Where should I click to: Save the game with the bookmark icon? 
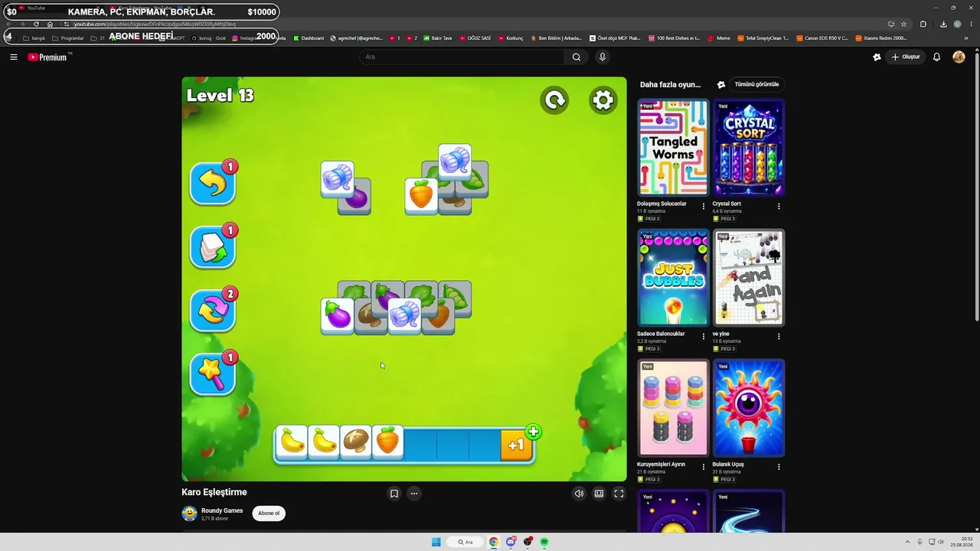coord(394,494)
